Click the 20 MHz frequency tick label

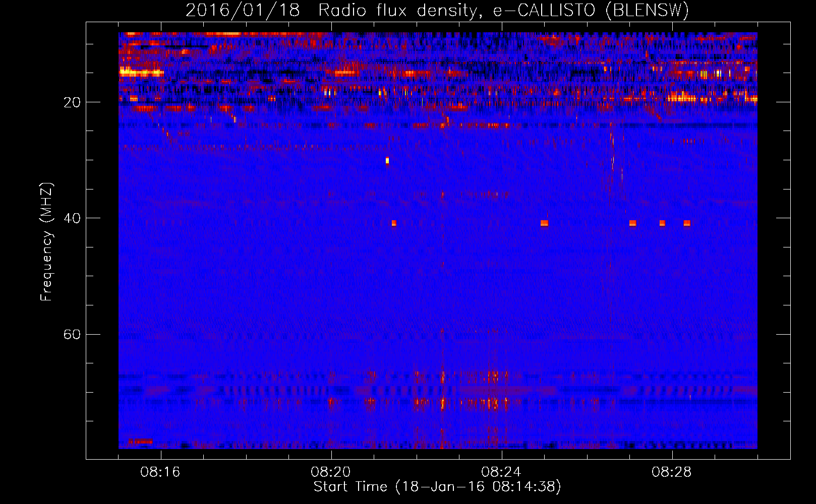[72, 102]
